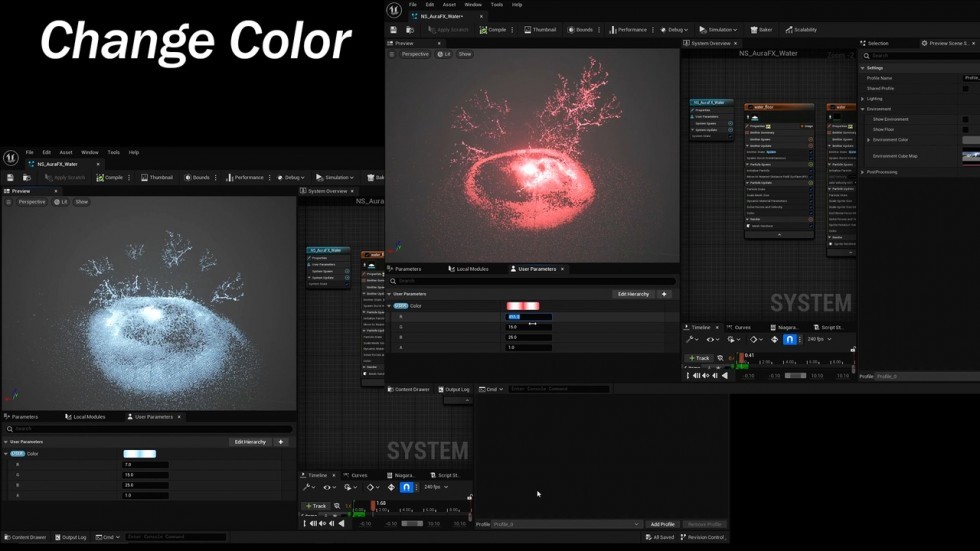980x551 pixels.
Task: Open Debug dropdown in blue-preview window toolbar
Action: [x=291, y=177]
